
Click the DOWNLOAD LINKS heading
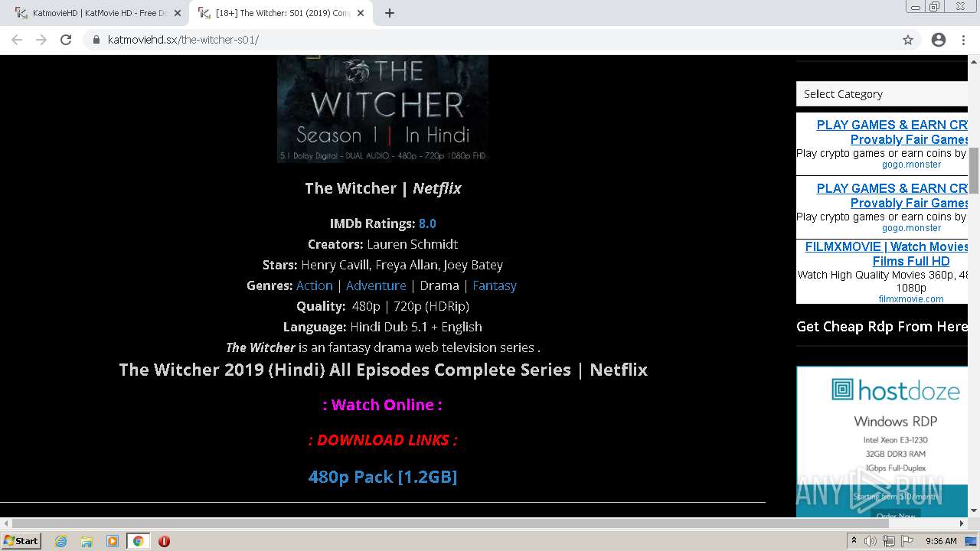[383, 440]
